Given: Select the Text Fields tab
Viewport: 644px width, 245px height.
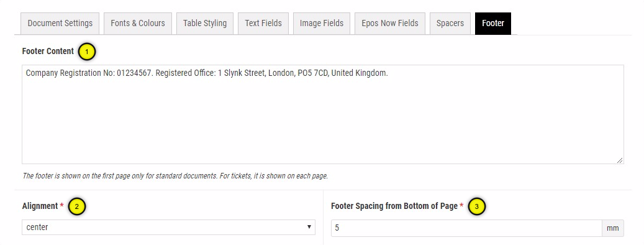Looking at the screenshot, I should pos(263,24).
